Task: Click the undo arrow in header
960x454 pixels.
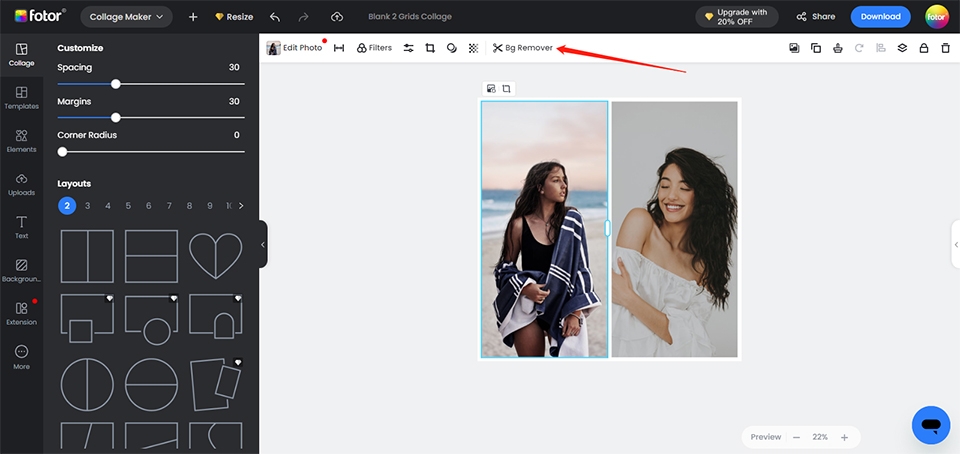Action: coord(275,17)
